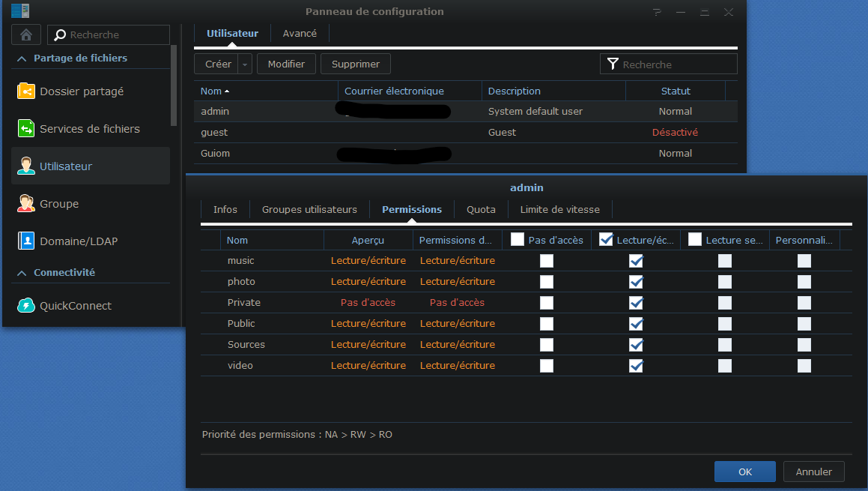The height and width of the screenshot is (491, 868).
Task: Confirm with the OK button
Action: pyautogui.click(x=744, y=472)
